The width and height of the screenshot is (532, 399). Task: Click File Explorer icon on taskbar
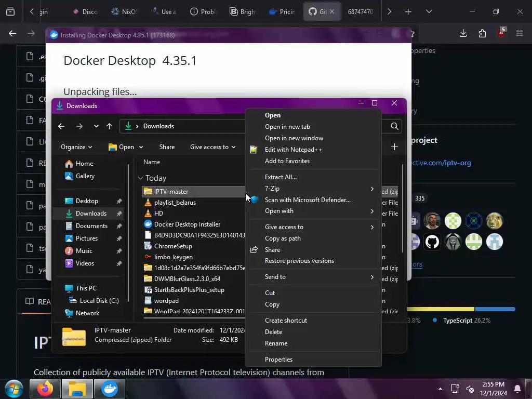tap(77, 389)
